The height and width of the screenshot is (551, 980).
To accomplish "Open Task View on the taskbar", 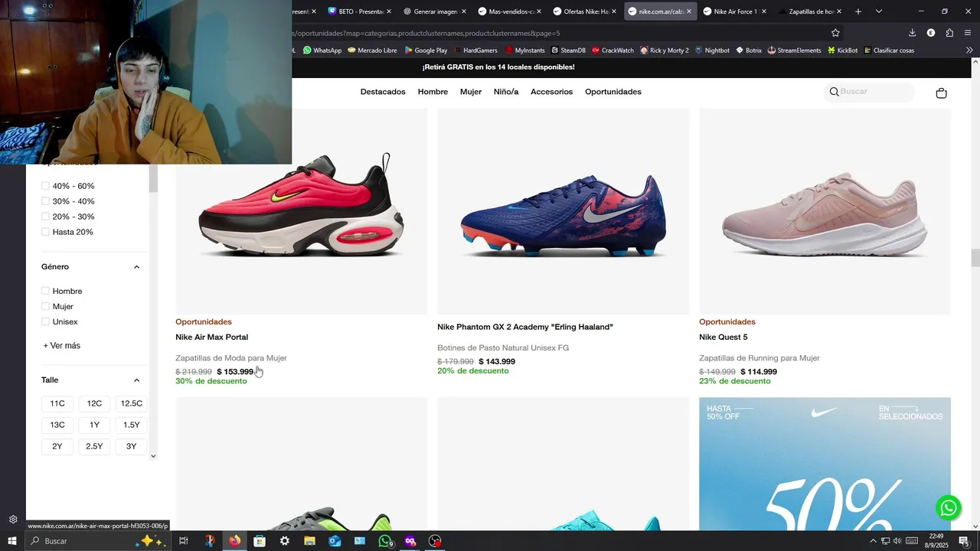I will point(184,541).
